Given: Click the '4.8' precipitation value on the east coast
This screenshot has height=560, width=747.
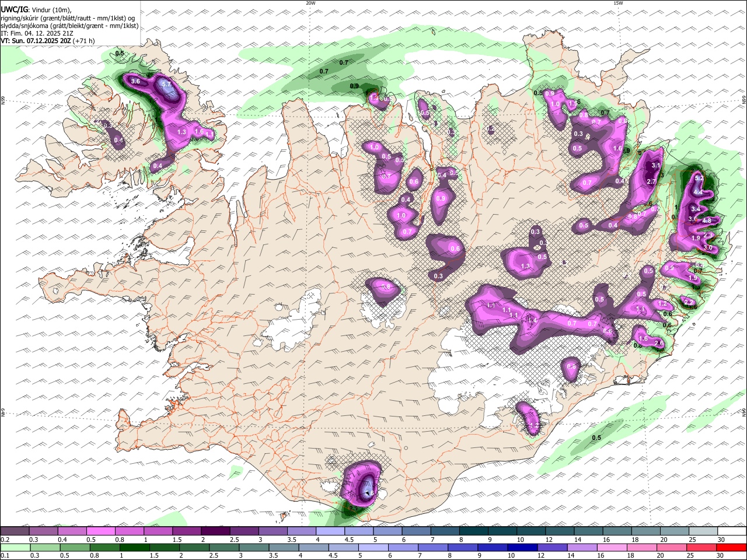Looking at the screenshot, I should [707, 221].
